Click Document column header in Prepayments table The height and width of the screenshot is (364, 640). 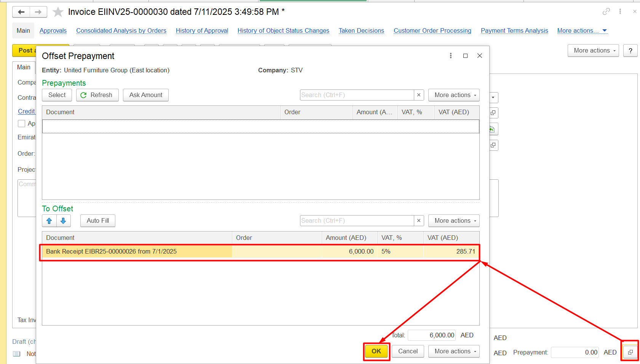coord(161,112)
